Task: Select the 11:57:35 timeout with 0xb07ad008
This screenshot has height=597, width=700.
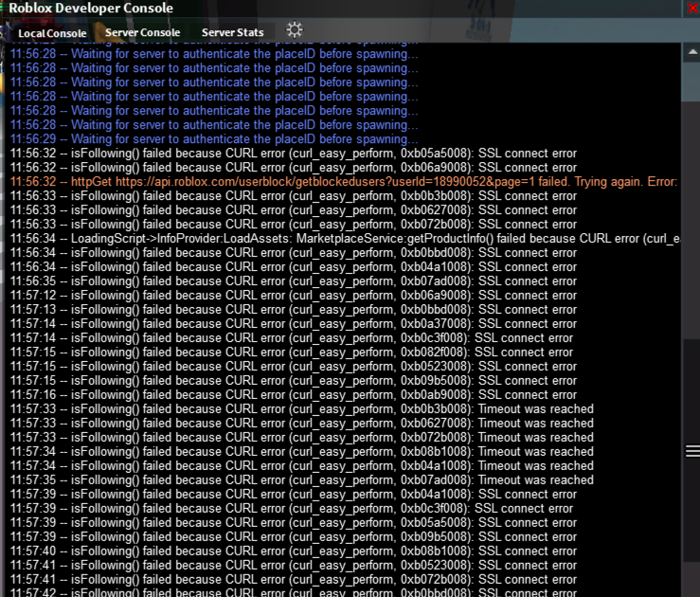Action: pyautogui.click(x=302, y=480)
